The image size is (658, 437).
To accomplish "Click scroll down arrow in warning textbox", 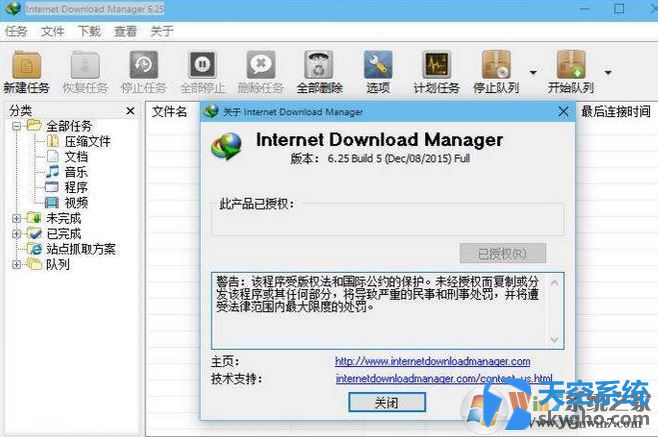I will tap(554, 339).
